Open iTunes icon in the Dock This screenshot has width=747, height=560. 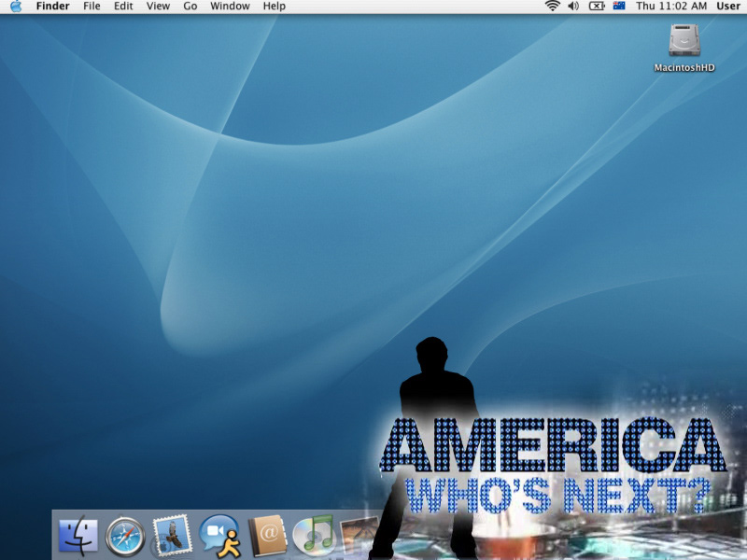(x=314, y=536)
